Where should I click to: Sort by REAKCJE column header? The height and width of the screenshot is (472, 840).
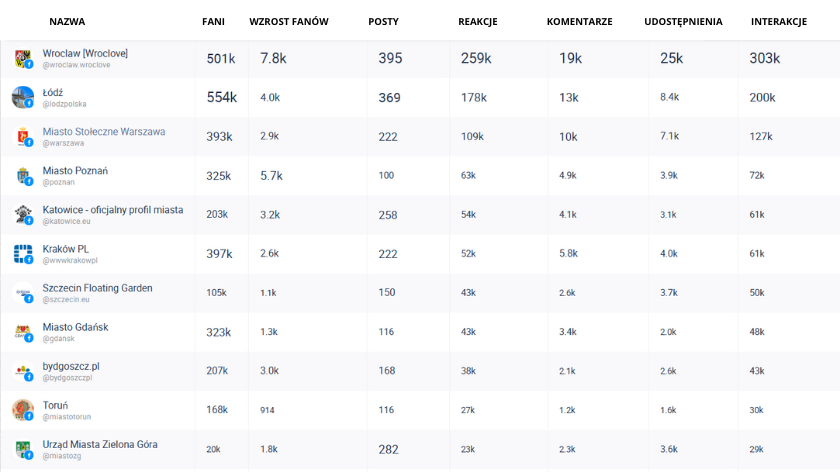coord(478,21)
